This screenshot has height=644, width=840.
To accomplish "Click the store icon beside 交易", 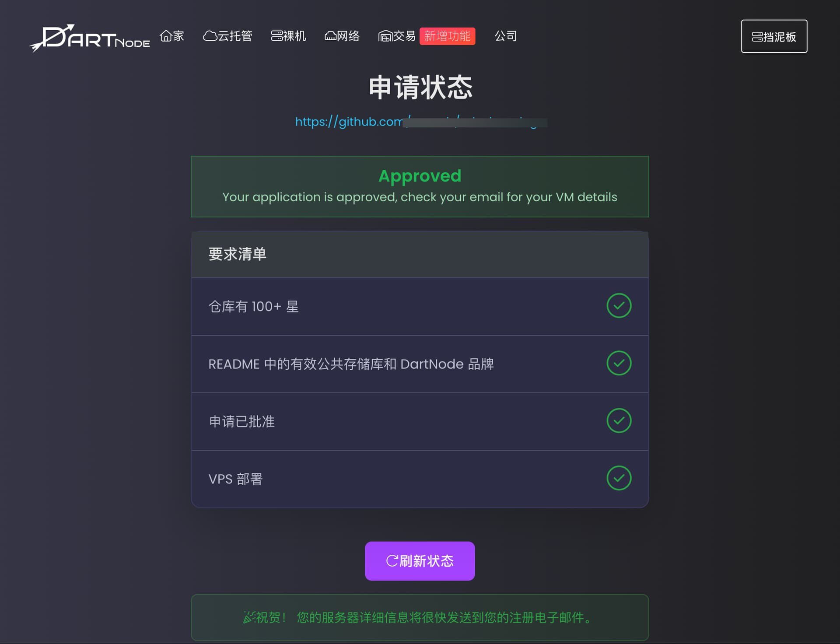I will point(385,36).
